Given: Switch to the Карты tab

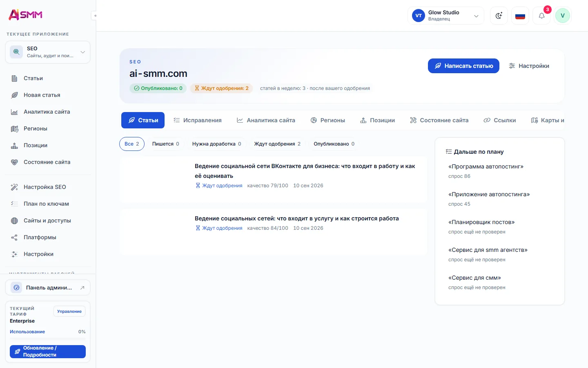Looking at the screenshot, I should pos(548,120).
